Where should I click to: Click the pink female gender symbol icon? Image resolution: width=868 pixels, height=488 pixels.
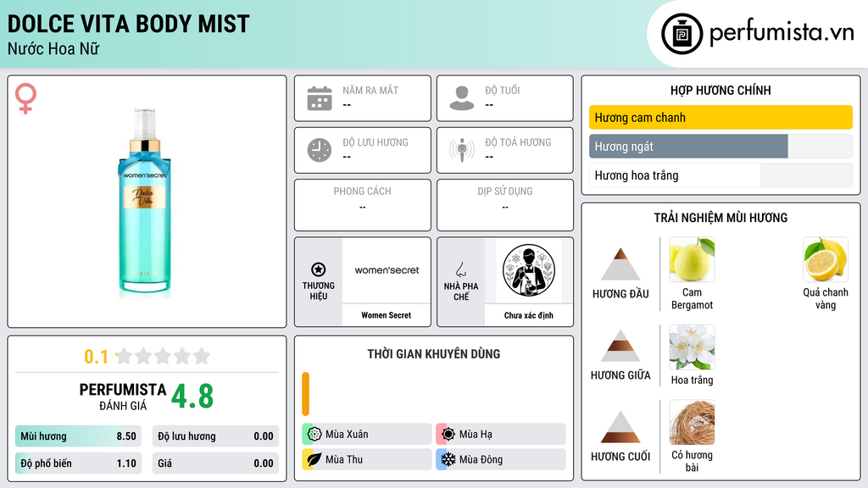coord(25,98)
